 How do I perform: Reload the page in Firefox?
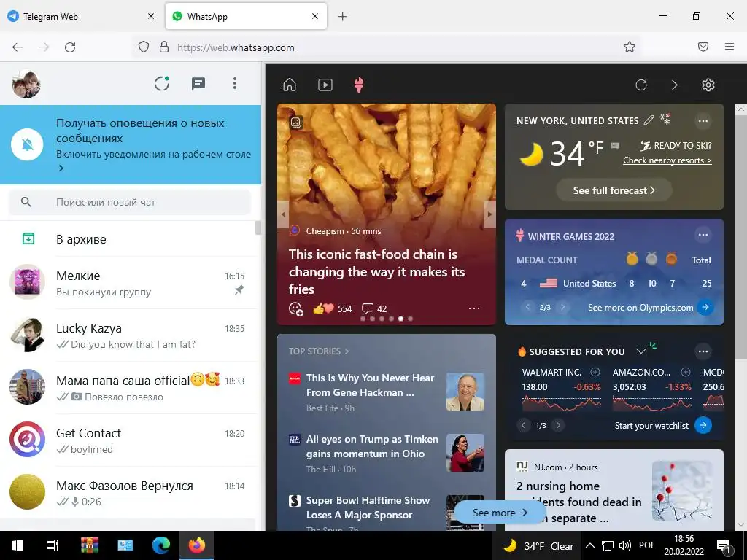pyautogui.click(x=70, y=47)
